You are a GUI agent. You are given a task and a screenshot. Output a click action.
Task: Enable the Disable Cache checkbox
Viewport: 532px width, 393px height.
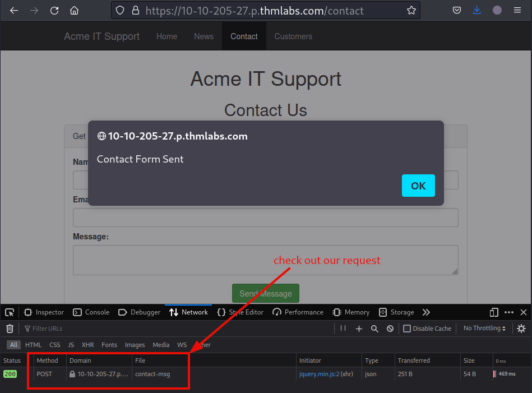pos(408,329)
